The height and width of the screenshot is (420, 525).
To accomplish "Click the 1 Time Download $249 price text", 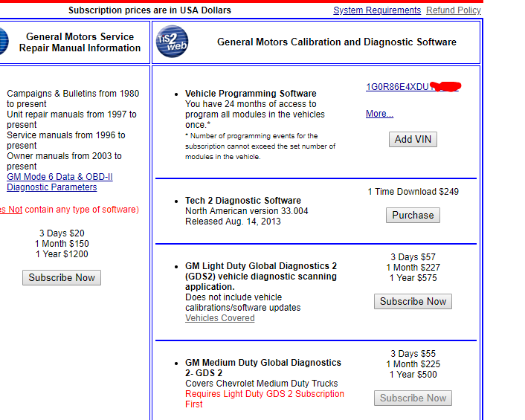I will 413,192.
